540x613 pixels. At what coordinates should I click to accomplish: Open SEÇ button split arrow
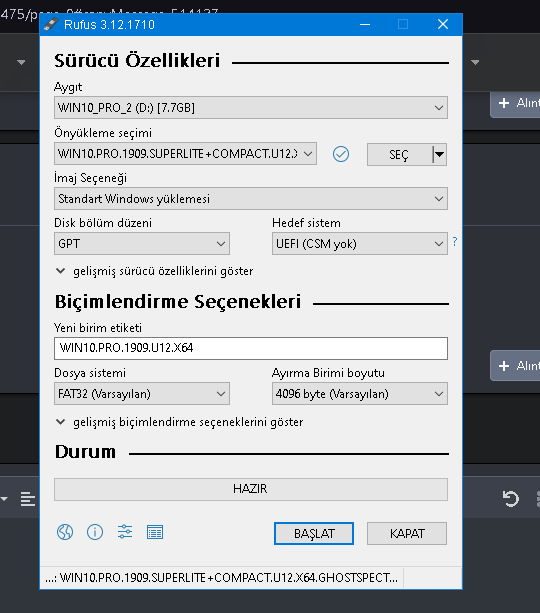(440, 154)
